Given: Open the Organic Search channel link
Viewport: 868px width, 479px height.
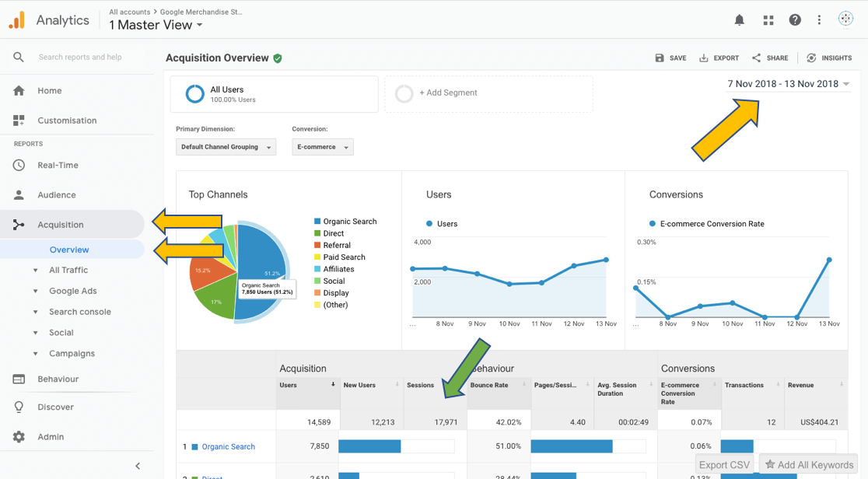Looking at the screenshot, I should coord(228,447).
